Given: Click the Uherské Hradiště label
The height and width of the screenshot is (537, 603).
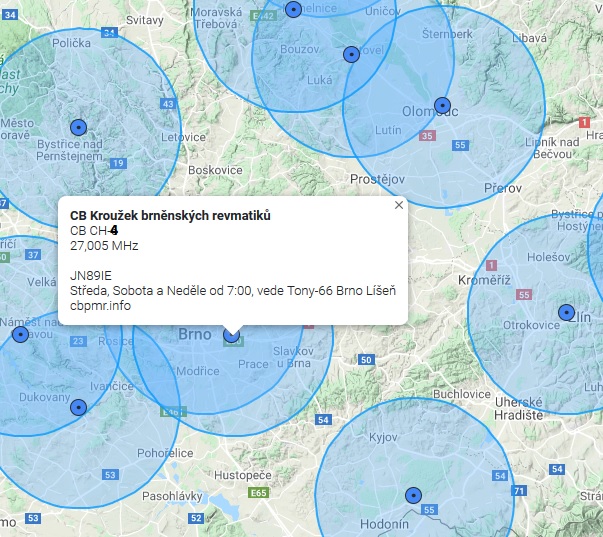Looking at the screenshot, I should pyautogui.click(x=518, y=409).
